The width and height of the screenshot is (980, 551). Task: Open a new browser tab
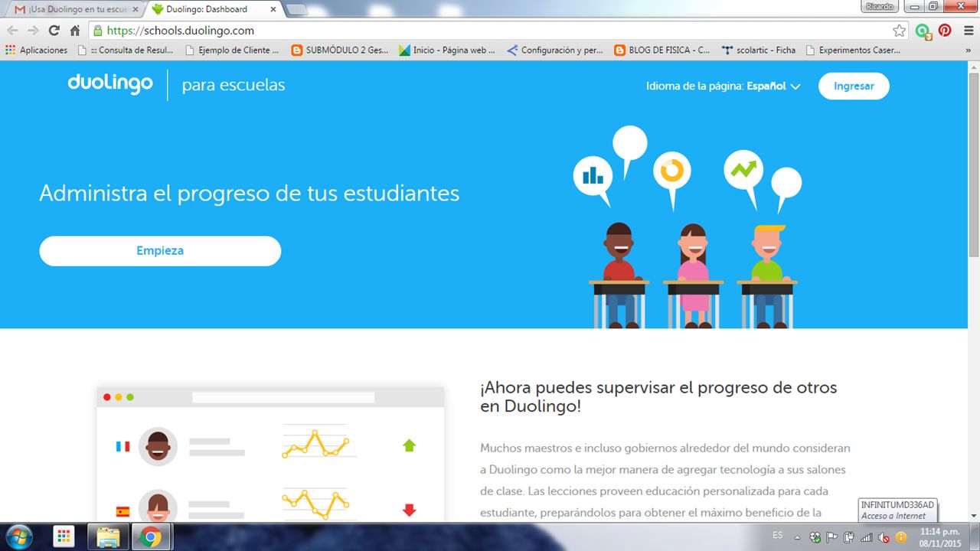tap(296, 10)
